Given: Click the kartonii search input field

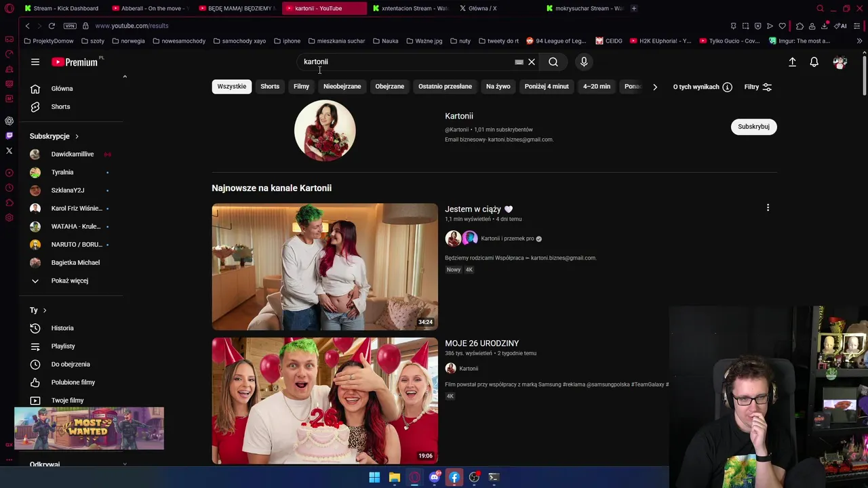Looking at the screenshot, I should click(407, 62).
